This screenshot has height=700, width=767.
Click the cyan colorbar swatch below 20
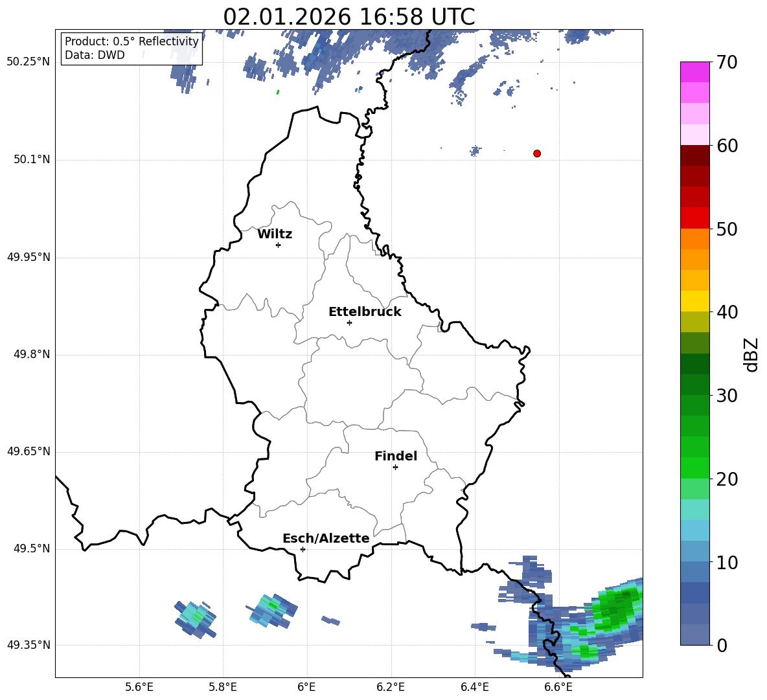[x=694, y=510]
